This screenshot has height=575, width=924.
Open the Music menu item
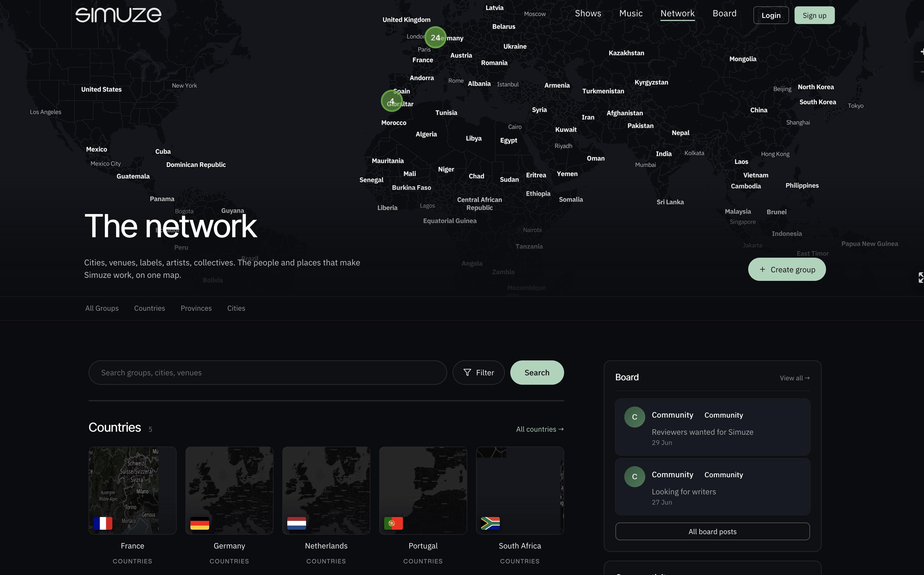click(631, 13)
